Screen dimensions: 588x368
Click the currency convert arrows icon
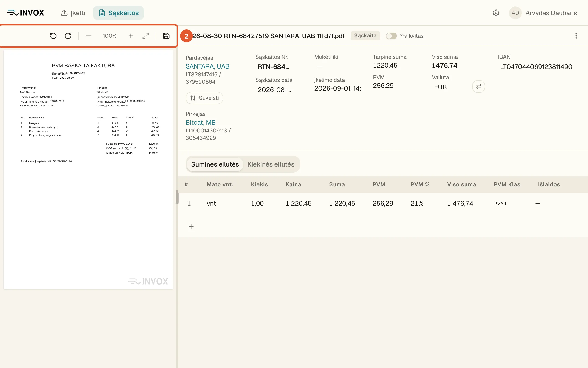478,86
